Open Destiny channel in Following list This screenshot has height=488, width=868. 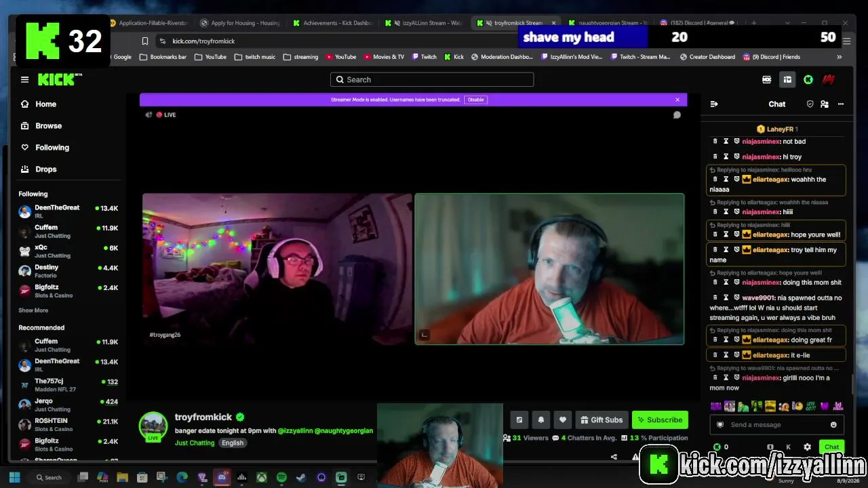click(x=68, y=271)
